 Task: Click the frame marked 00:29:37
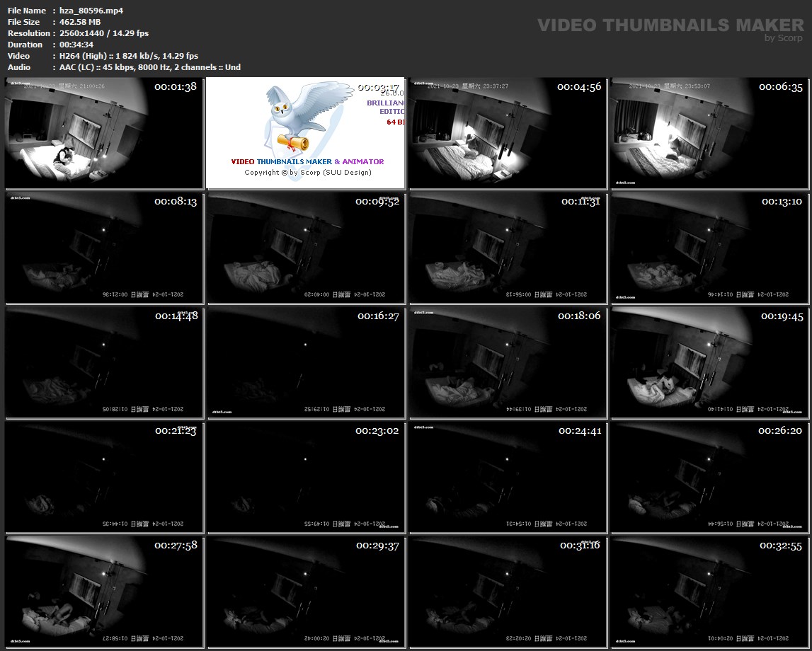pyautogui.click(x=306, y=592)
